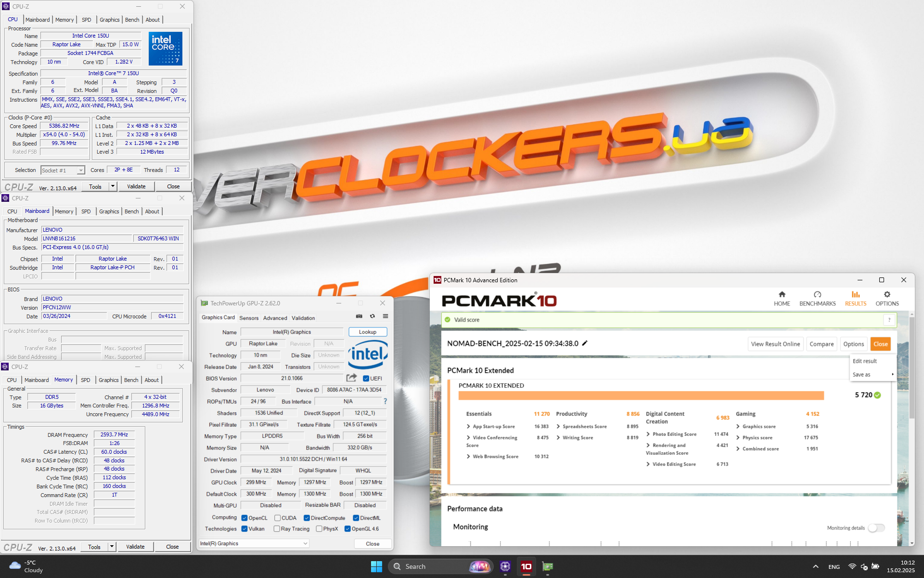The height and width of the screenshot is (578, 924).
Task: Open Graphics tab in the Memory CPU-Z window
Action: [109, 380]
